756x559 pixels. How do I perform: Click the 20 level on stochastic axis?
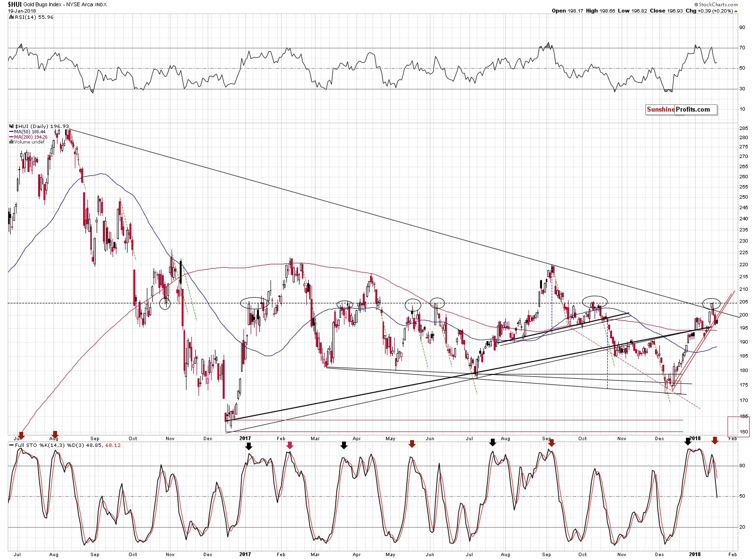(742, 527)
